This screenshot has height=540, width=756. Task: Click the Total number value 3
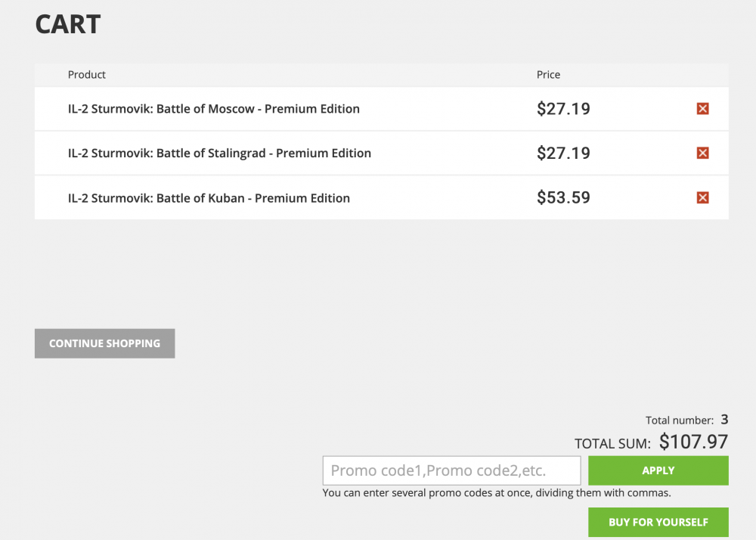click(723, 419)
